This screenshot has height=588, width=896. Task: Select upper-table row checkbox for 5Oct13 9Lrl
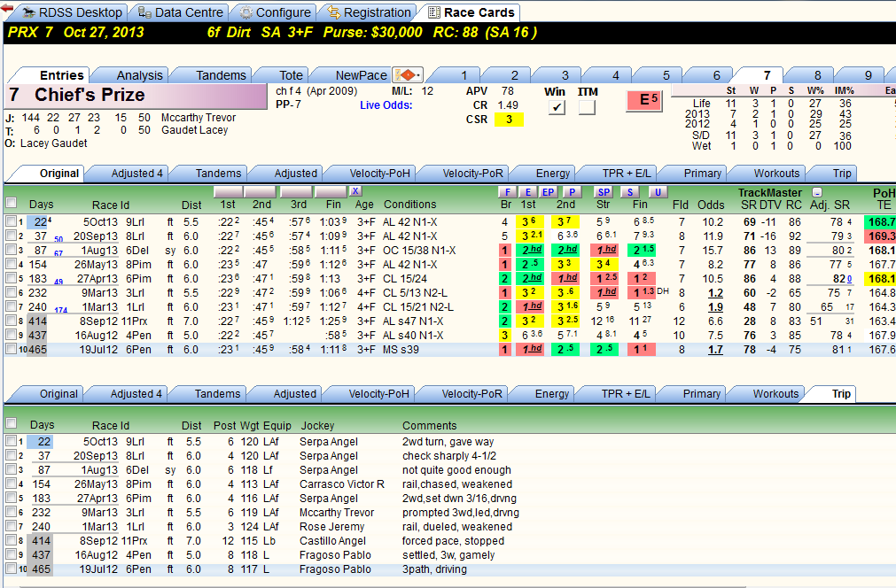(11, 220)
